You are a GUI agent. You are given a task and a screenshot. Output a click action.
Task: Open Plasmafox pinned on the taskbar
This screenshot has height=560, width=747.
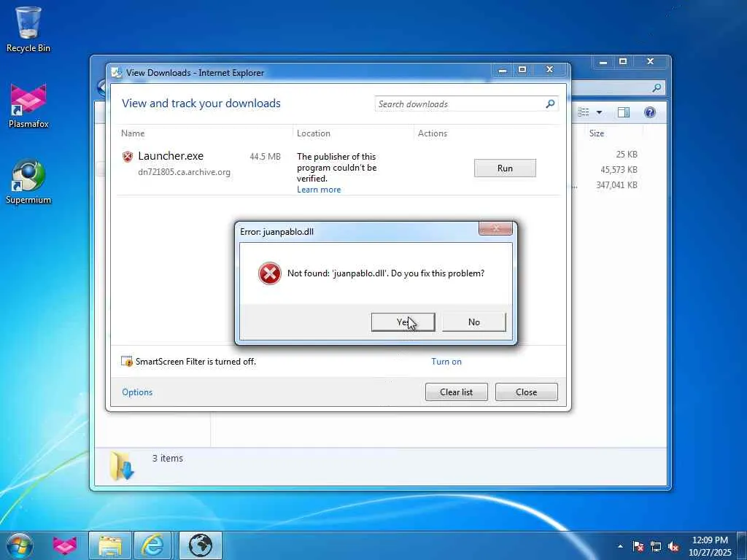pos(65,545)
